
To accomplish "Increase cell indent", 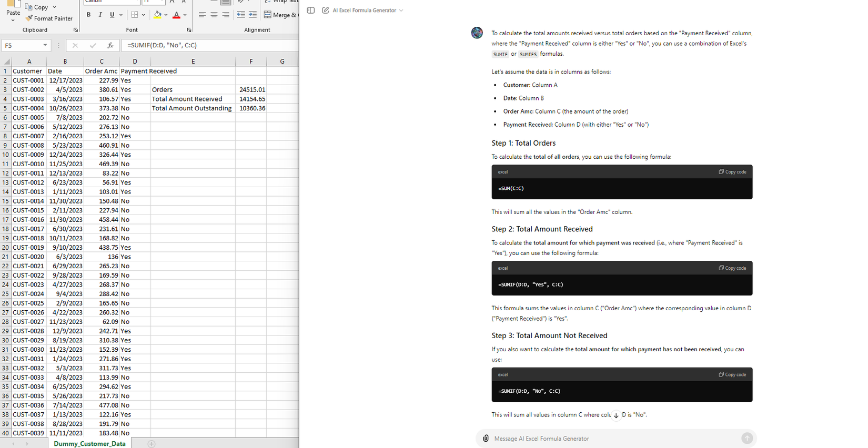I will (253, 15).
